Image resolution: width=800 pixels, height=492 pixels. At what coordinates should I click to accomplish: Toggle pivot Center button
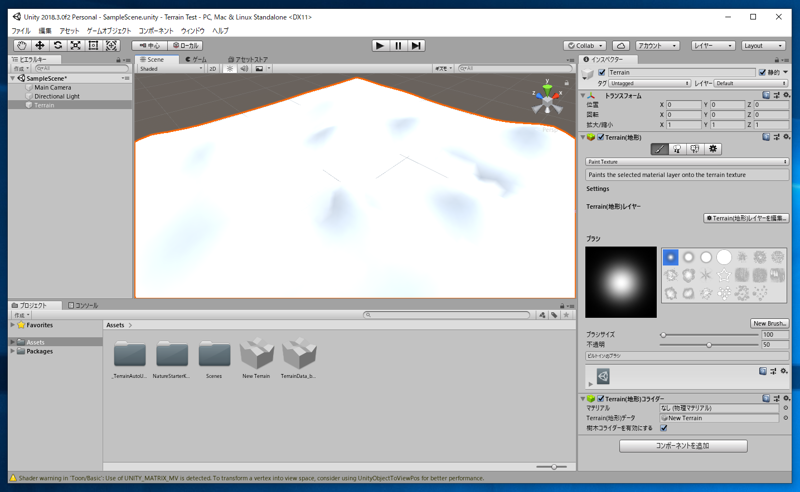(149, 45)
